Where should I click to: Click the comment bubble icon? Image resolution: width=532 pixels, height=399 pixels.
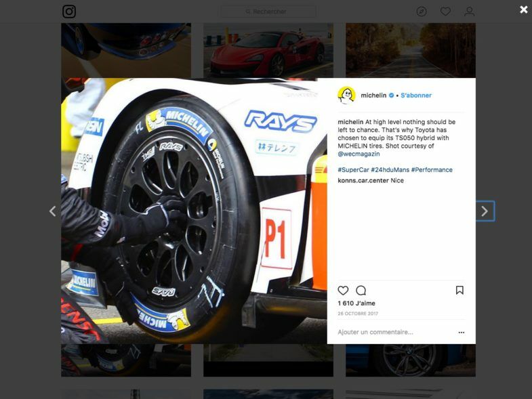(361, 291)
